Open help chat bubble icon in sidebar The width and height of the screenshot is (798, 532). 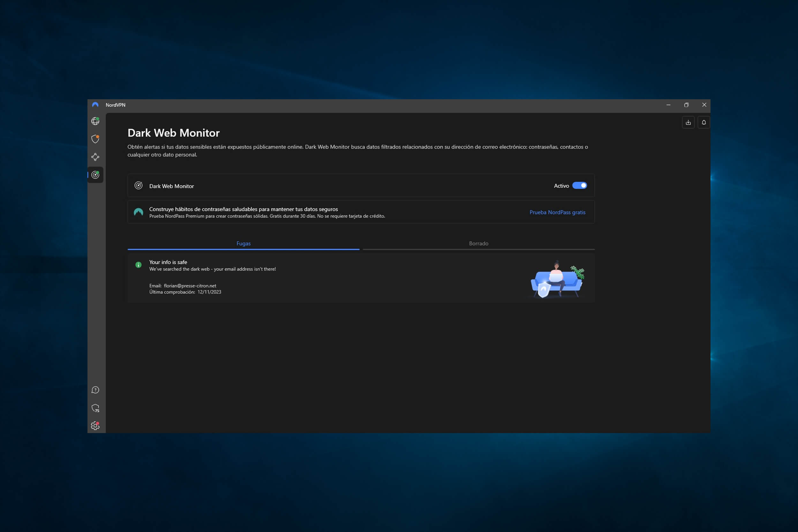click(x=95, y=390)
